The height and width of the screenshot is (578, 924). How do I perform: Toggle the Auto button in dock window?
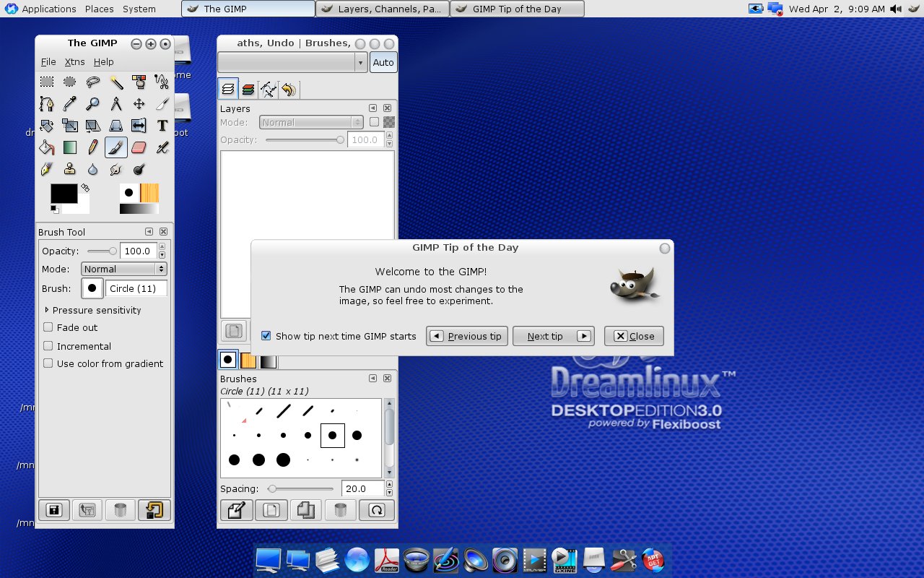[383, 63]
